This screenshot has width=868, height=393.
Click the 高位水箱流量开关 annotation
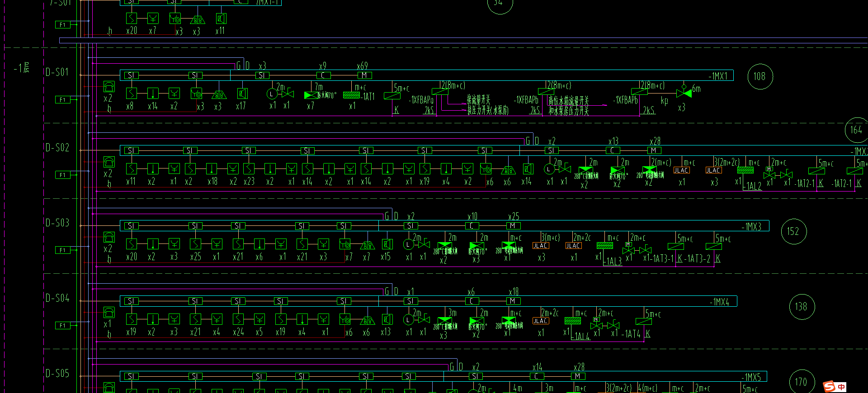(569, 101)
